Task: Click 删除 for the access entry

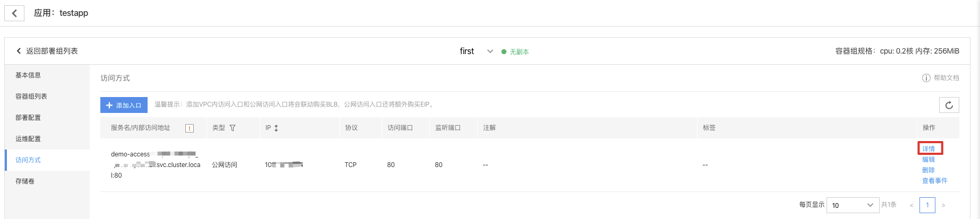Action: [x=929, y=170]
